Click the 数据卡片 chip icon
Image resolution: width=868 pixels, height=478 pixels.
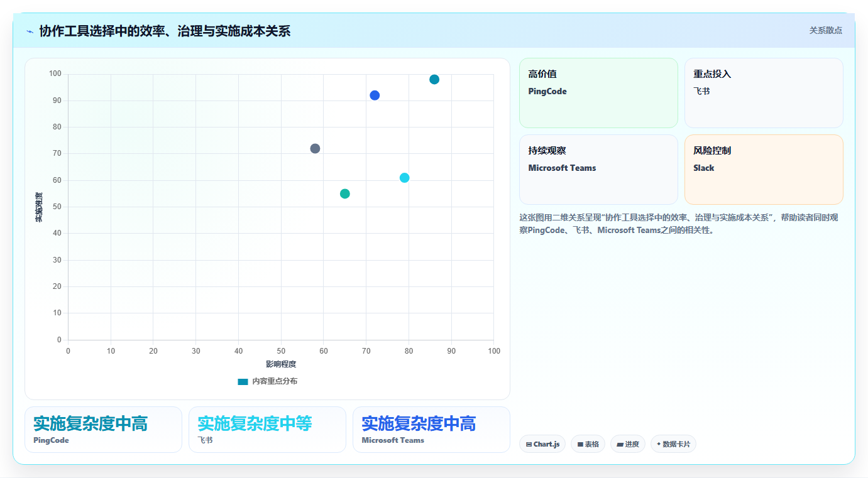(x=659, y=443)
